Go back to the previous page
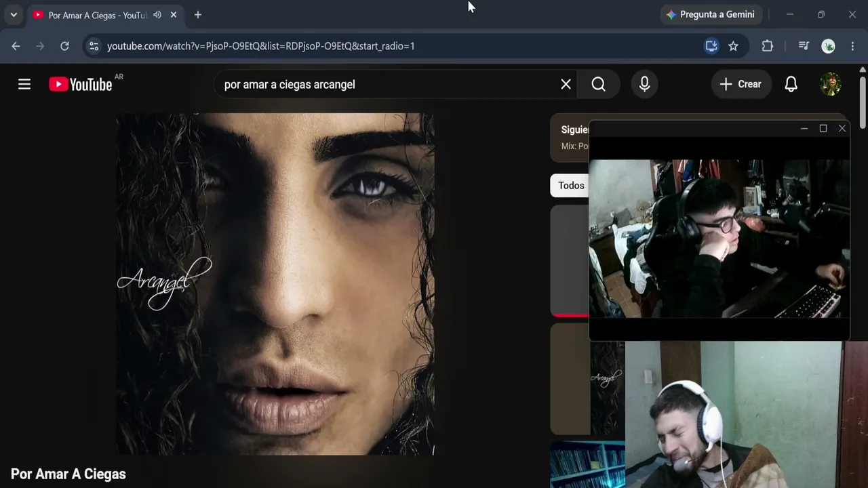The height and width of the screenshot is (488, 868). pyautogui.click(x=16, y=46)
